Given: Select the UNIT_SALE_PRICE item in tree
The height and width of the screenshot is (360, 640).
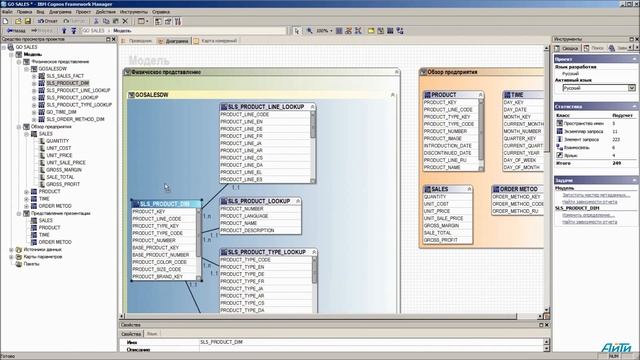Looking at the screenshot, I should coord(66,162).
